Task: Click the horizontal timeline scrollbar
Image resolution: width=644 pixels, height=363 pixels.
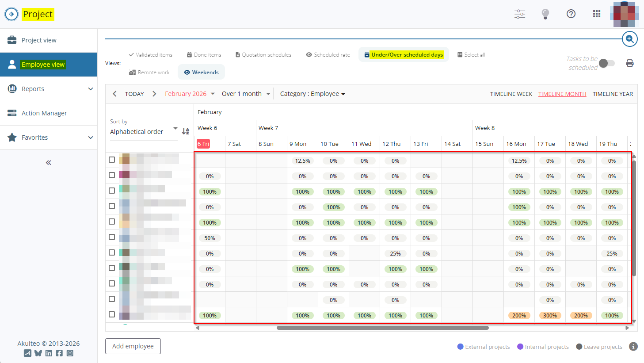Action: pos(382,328)
